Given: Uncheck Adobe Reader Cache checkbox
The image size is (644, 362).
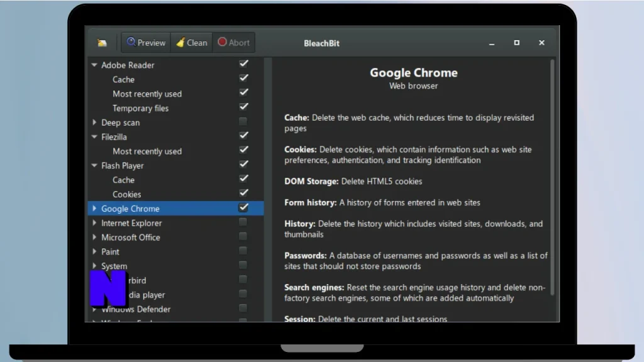Looking at the screenshot, I should coord(243,78).
